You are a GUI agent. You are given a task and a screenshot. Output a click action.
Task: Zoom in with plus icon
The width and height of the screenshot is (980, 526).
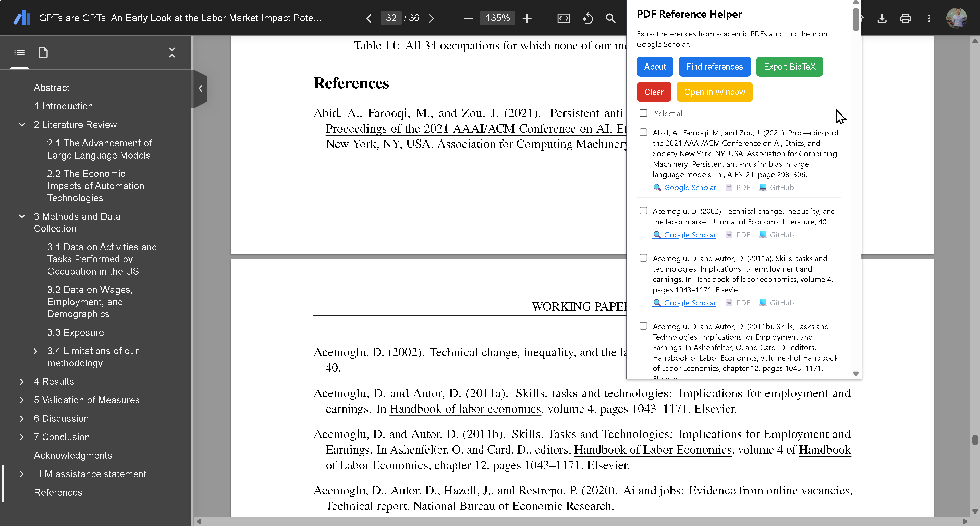pyautogui.click(x=527, y=18)
